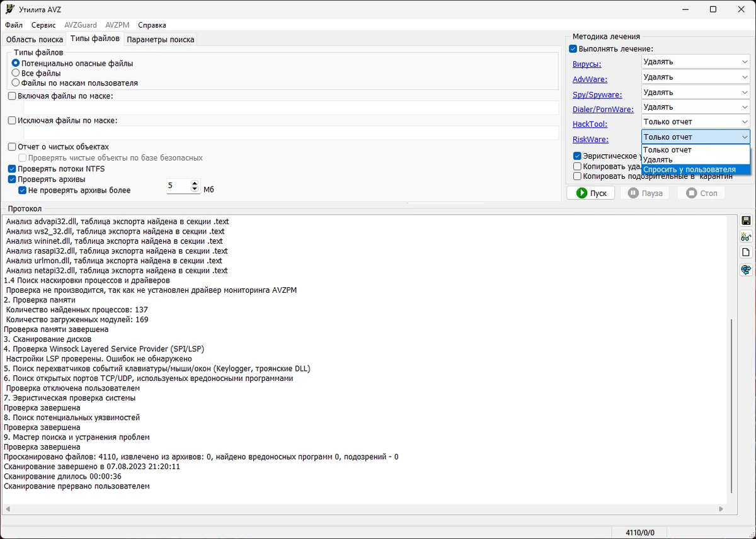Open infected objects view with glasses icon
756x539 pixels.
(x=746, y=237)
